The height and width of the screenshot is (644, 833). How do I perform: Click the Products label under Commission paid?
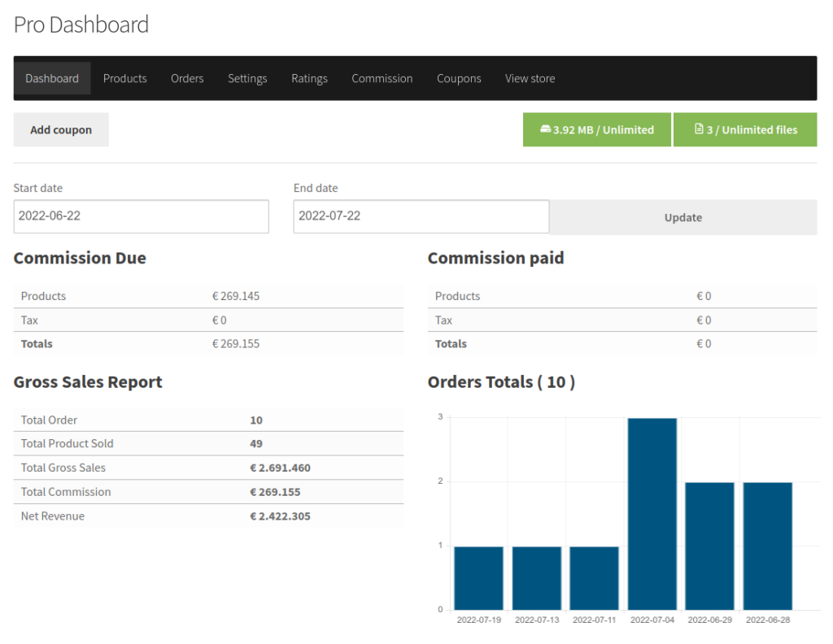point(457,296)
